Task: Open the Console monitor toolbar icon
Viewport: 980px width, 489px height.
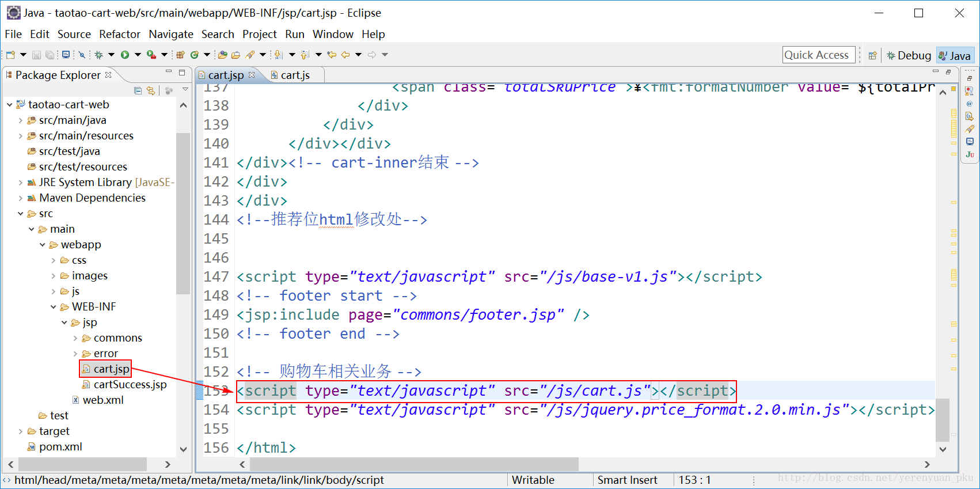Action: 66,55
